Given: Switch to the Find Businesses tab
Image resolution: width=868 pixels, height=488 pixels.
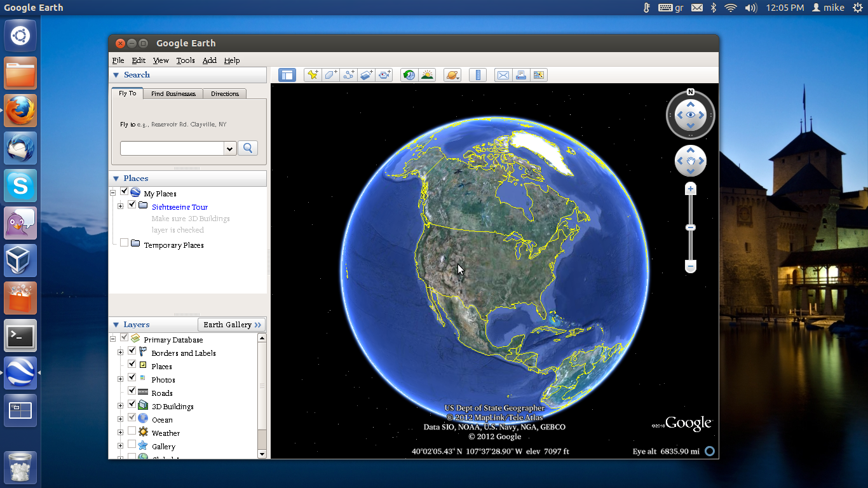Looking at the screenshot, I should point(173,93).
